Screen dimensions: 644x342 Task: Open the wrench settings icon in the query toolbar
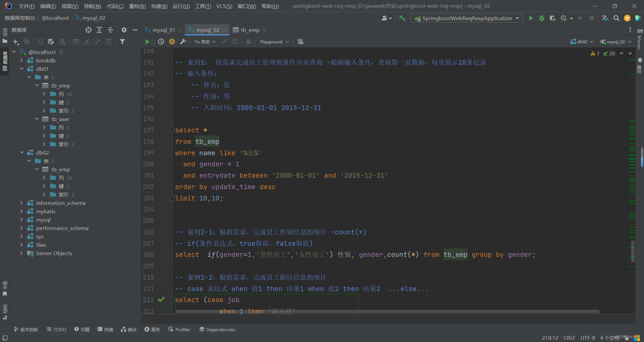click(x=183, y=42)
